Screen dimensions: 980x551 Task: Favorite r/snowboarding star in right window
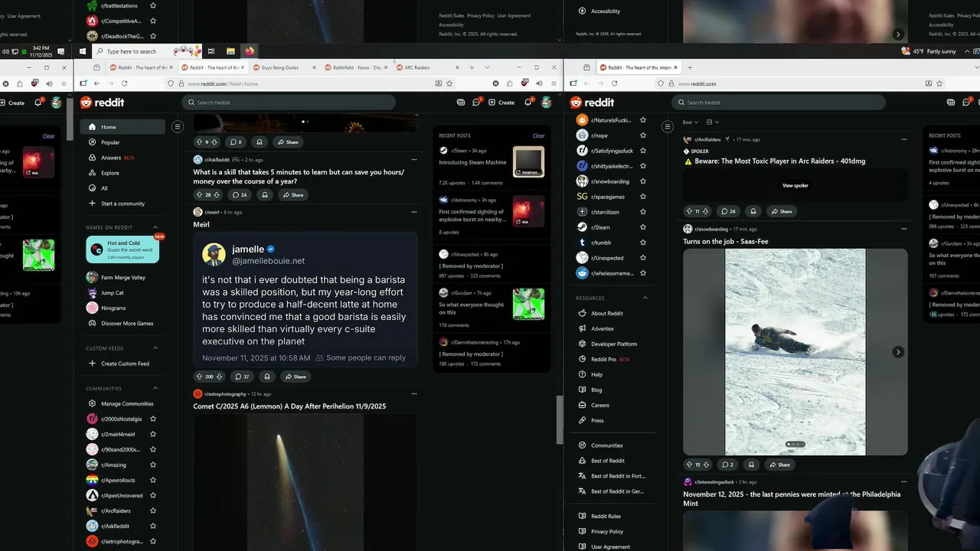tap(643, 181)
